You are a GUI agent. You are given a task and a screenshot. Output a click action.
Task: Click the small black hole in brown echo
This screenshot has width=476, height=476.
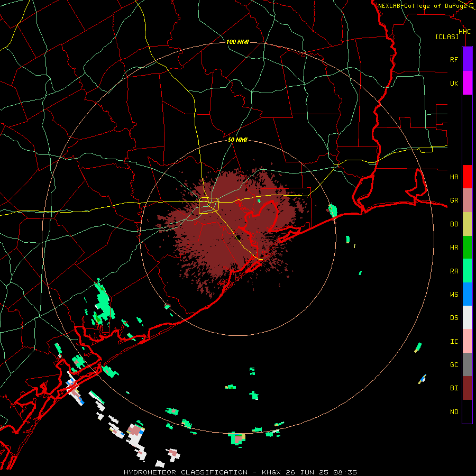[x=239, y=237]
